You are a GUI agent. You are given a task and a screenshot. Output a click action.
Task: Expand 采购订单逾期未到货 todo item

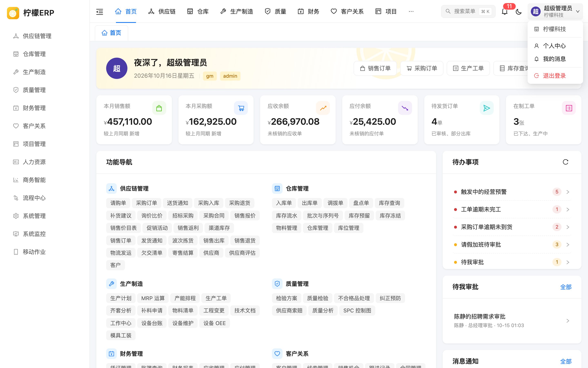[512, 227]
